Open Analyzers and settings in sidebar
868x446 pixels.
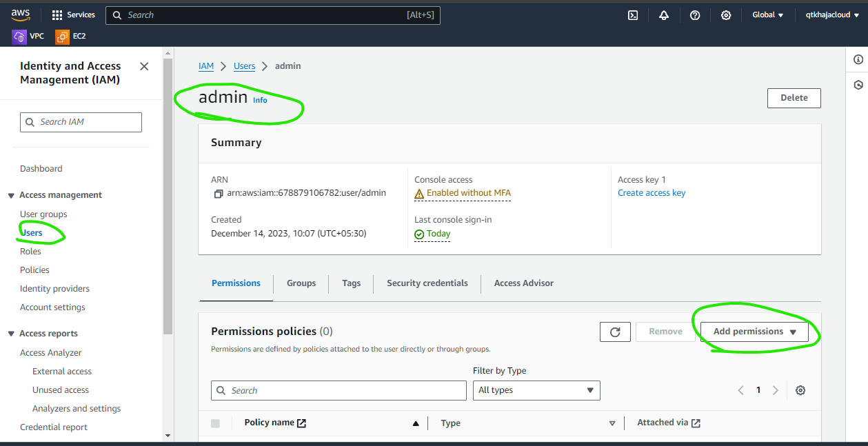click(x=77, y=409)
